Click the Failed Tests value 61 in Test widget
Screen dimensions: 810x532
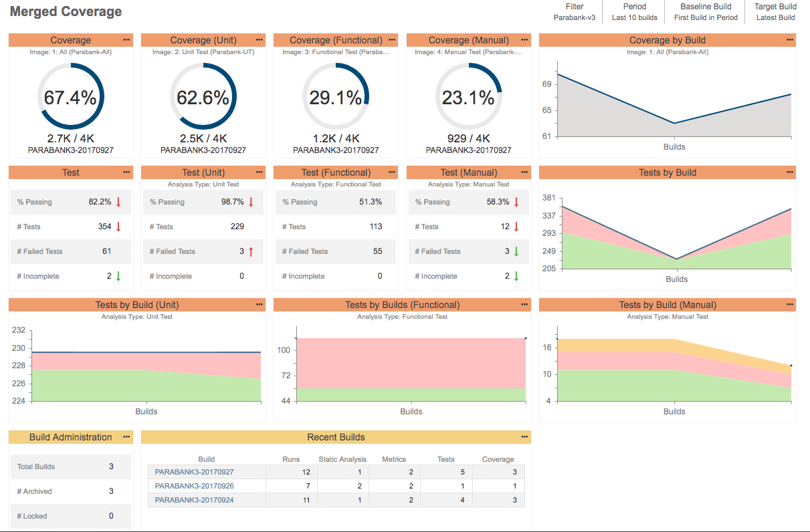106,251
